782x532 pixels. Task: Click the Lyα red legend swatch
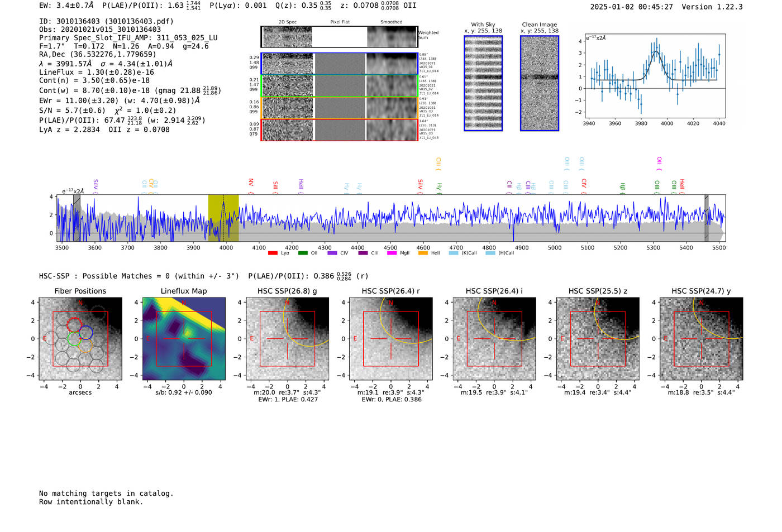(273, 253)
